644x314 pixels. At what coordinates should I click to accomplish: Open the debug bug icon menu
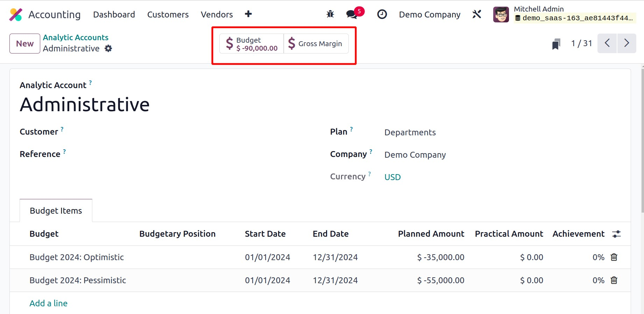point(330,14)
